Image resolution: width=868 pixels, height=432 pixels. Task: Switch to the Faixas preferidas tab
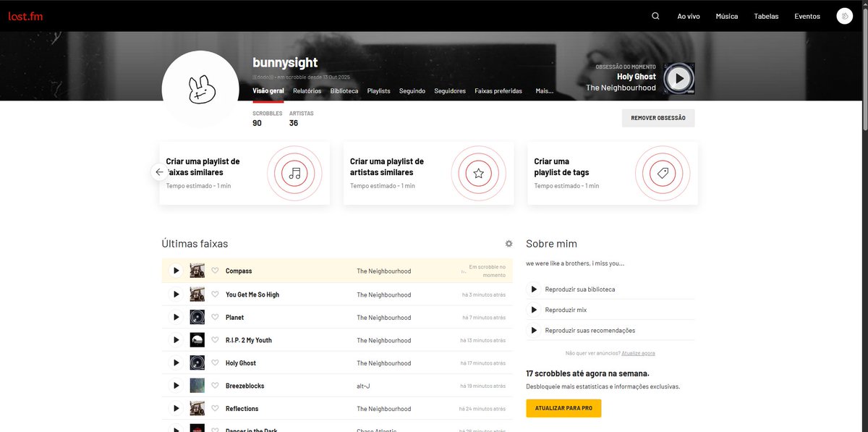pos(498,91)
